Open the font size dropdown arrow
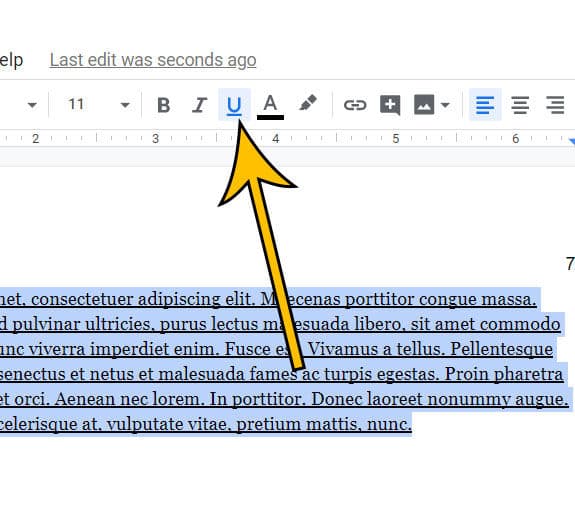This screenshot has width=575, height=516. coord(125,105)
